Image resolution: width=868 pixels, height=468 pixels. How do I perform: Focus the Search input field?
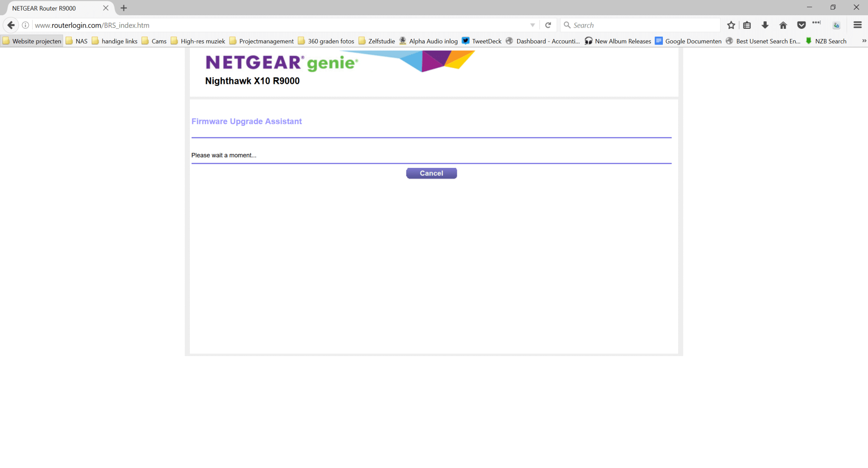[x=640, y=25]
